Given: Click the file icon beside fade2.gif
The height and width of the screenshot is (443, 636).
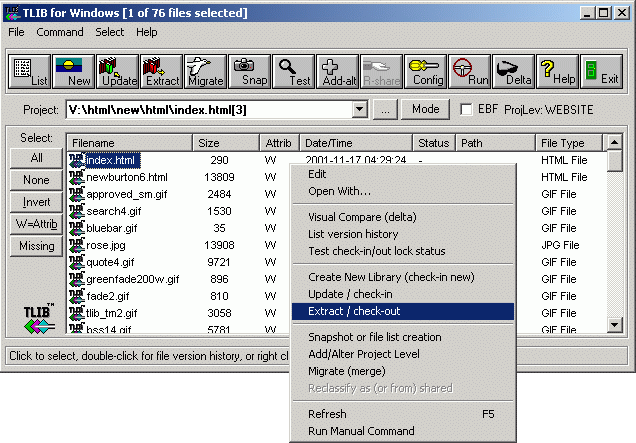Looking at the screenshot, I should (x=76, y=297).
